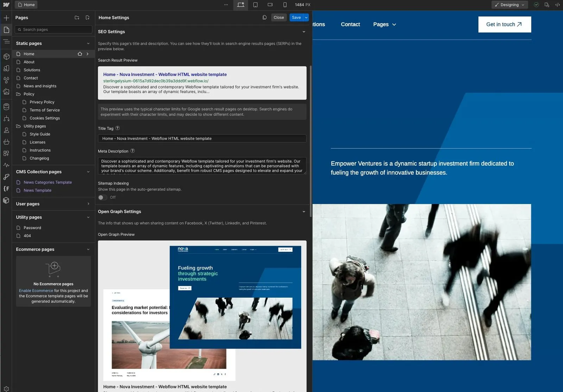Open the CMS Collections panel
Screen dimensions: 563x392
pyautogui.click(x=6, y=107)
